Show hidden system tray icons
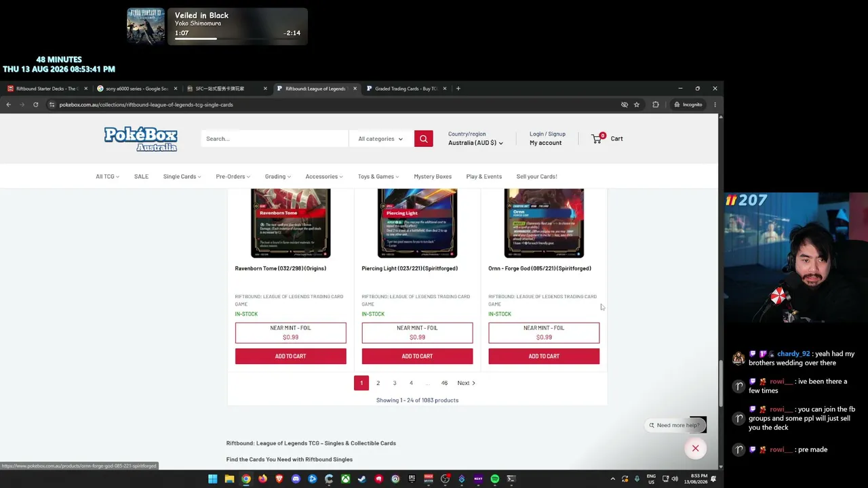 [x=612, y=479]
